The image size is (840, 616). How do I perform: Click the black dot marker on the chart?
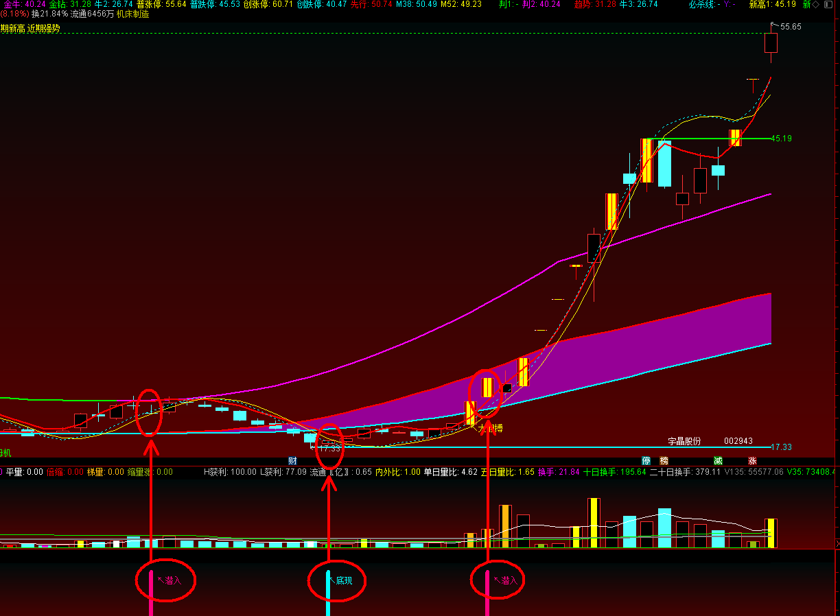click(x=507, y=388)
